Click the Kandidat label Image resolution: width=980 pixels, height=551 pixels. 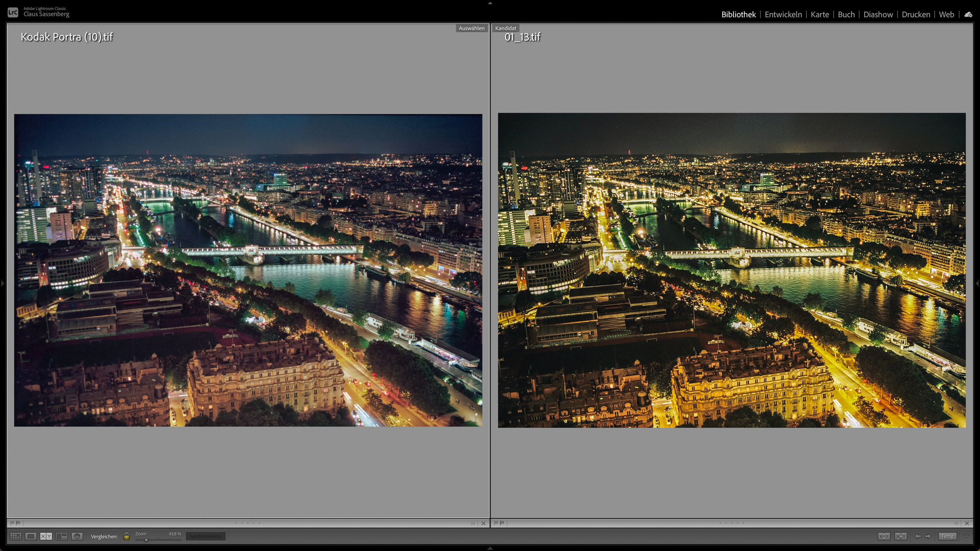click(x=505, y=28)
